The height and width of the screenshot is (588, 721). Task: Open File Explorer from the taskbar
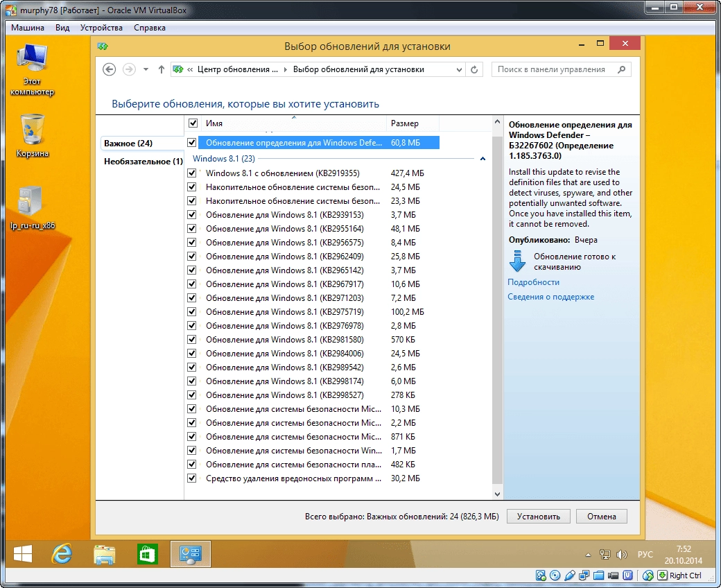(x=105, y=554)
